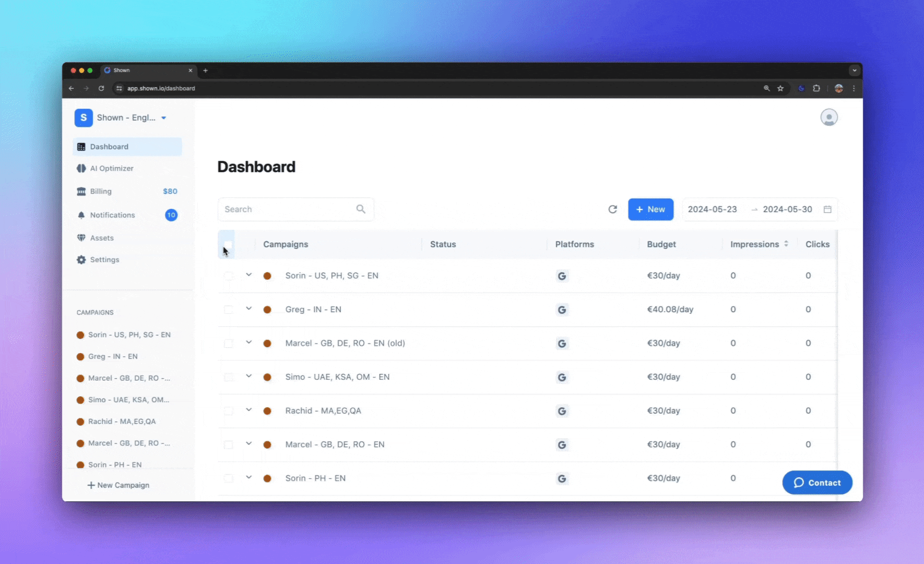Click the Campaigns column header
Screen dimensions: 924x564
pos(286,244)
